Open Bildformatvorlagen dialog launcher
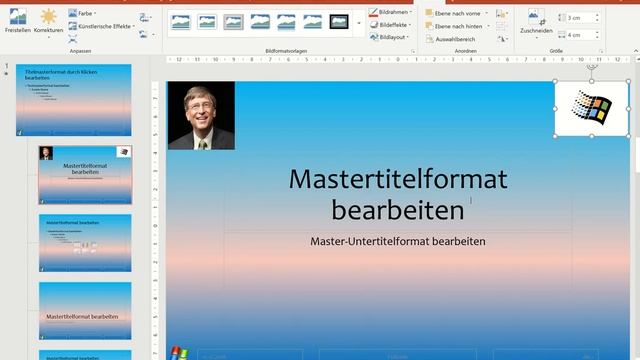 click(413, 51)
